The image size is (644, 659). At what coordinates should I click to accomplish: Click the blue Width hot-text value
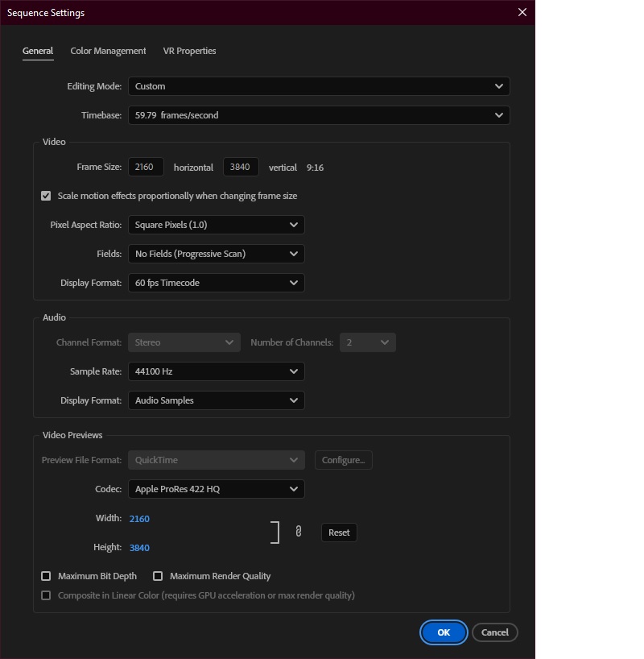tap(139, 519)
